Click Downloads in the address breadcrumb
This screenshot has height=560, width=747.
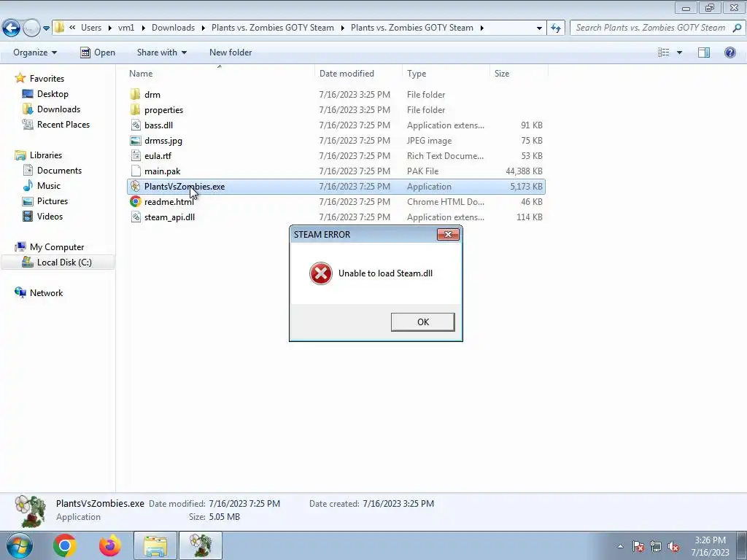click(173, 28)
